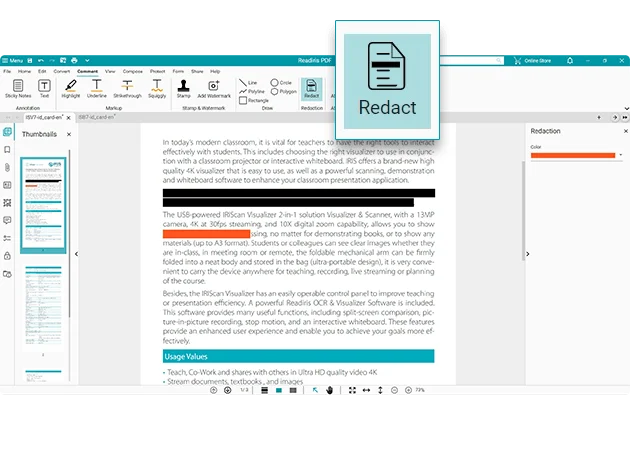
Task: Click the full screen icon
Action: (352, 390)
